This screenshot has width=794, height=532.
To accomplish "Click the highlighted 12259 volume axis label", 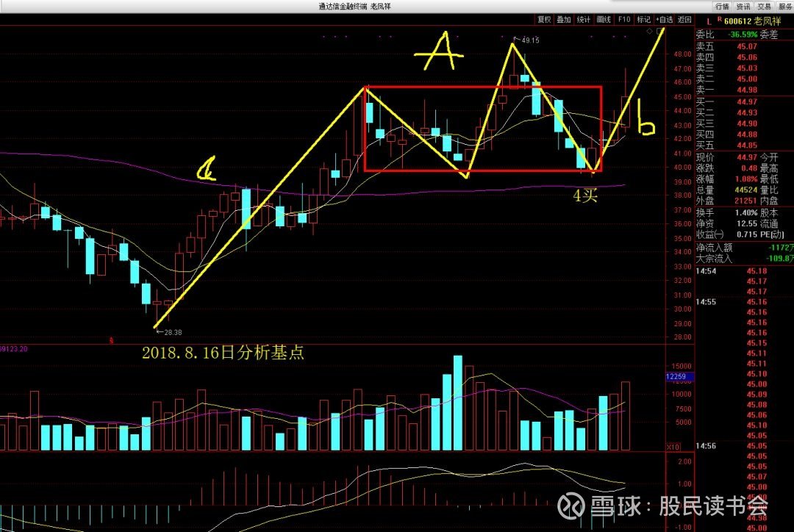I will [679, 377].
